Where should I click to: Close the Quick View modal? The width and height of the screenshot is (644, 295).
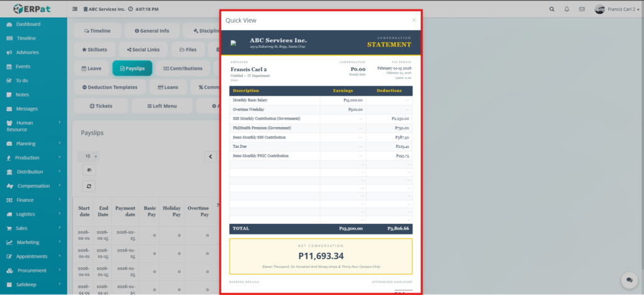coord(413,20)
